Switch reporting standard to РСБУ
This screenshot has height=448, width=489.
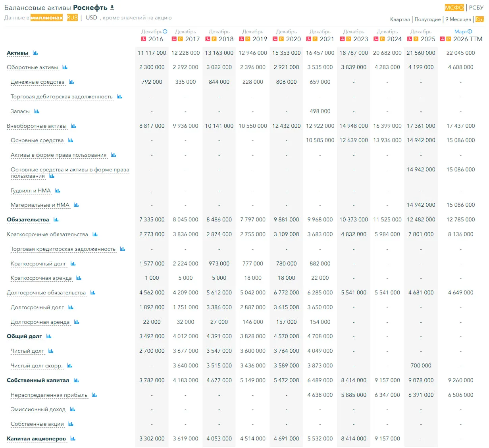tap(476, 8)
